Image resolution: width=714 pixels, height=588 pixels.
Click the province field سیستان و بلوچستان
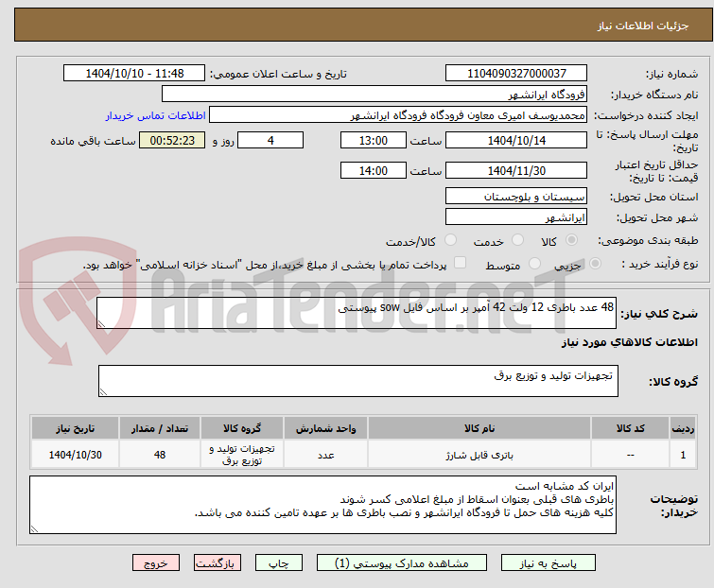[x=516, y=196]
